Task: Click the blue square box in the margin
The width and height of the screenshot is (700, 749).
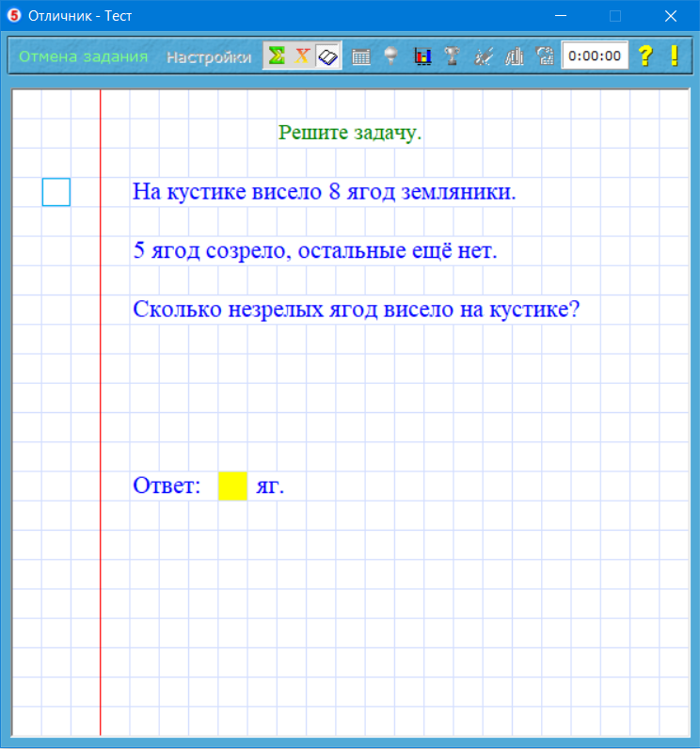Action: (56, 192)
